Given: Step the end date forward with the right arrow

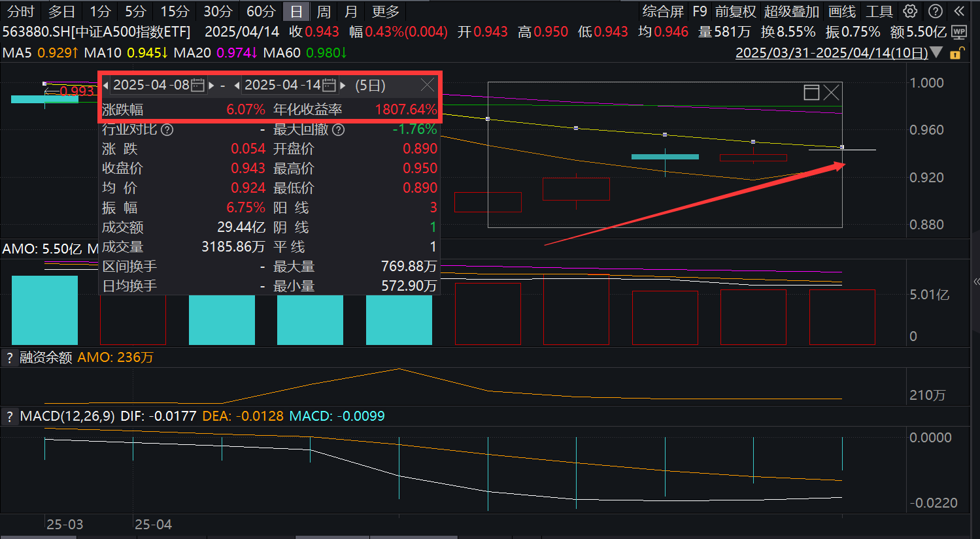Looking at the screenshot, I should [343, 85].
